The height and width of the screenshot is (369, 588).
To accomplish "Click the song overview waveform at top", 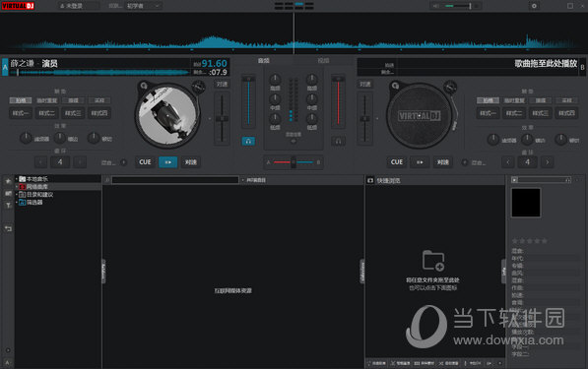I will tap(294, 33).
